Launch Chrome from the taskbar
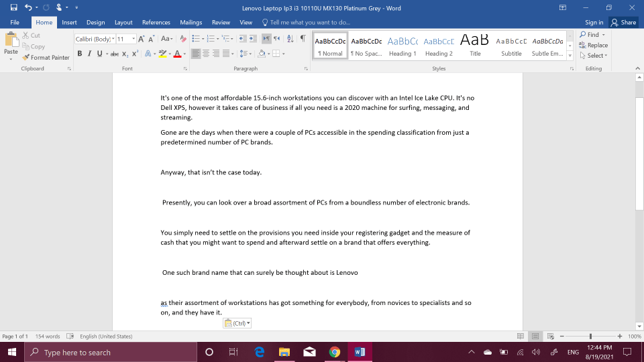This screenshot has height=362, width=644. coord(334,352)
